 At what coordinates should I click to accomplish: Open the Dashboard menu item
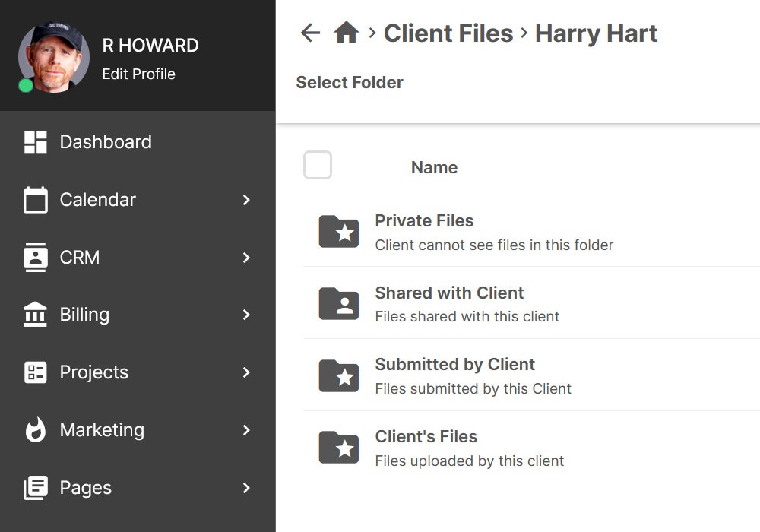click(x=106, y=142)
